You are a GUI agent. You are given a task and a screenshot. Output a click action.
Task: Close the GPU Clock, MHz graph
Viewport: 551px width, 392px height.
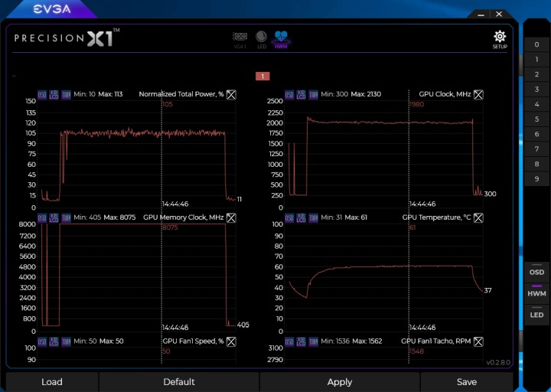click(478, 95)
